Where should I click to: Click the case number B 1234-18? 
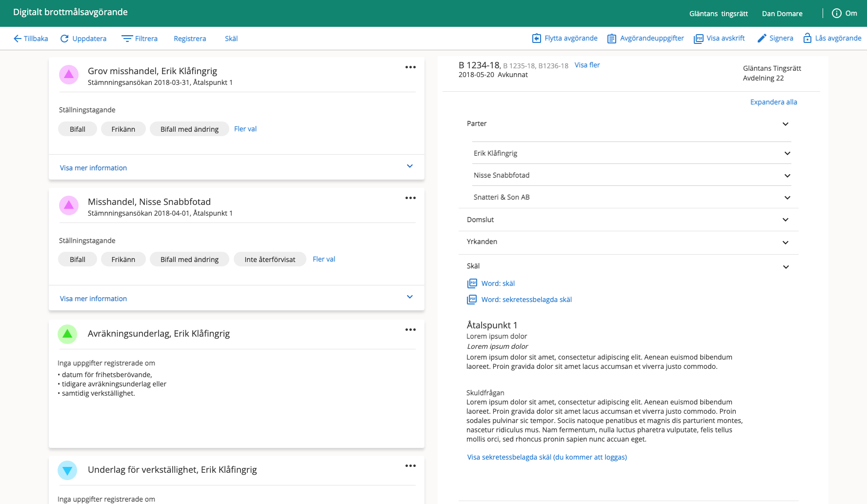pos(480,65)
